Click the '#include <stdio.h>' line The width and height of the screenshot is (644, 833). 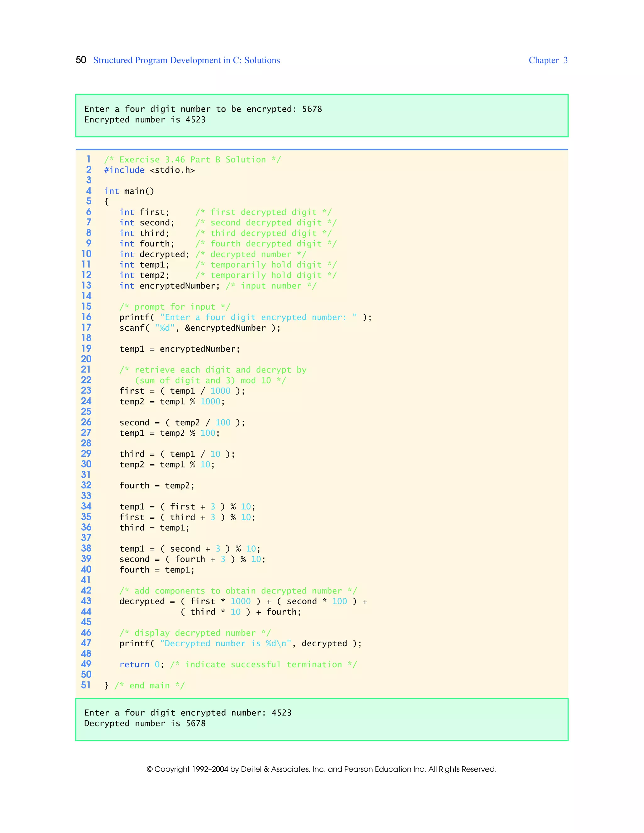click(150, 170)
